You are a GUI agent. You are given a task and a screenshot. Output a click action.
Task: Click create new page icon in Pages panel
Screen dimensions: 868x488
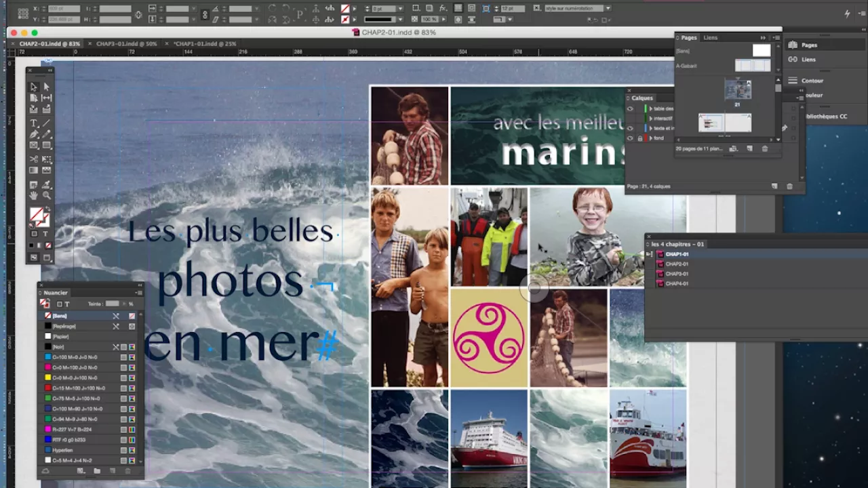click(x=749, y=148)
